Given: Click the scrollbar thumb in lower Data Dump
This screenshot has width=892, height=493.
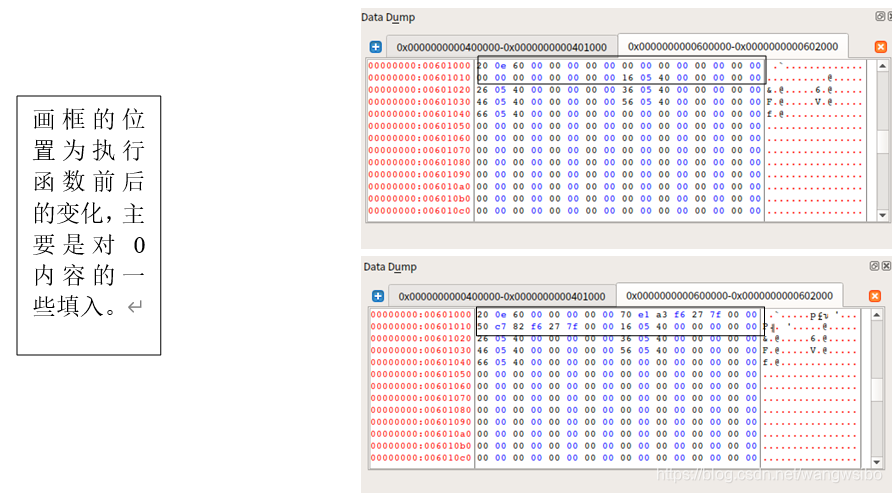Looking at the screenshot, I should (x=877, y=390).
